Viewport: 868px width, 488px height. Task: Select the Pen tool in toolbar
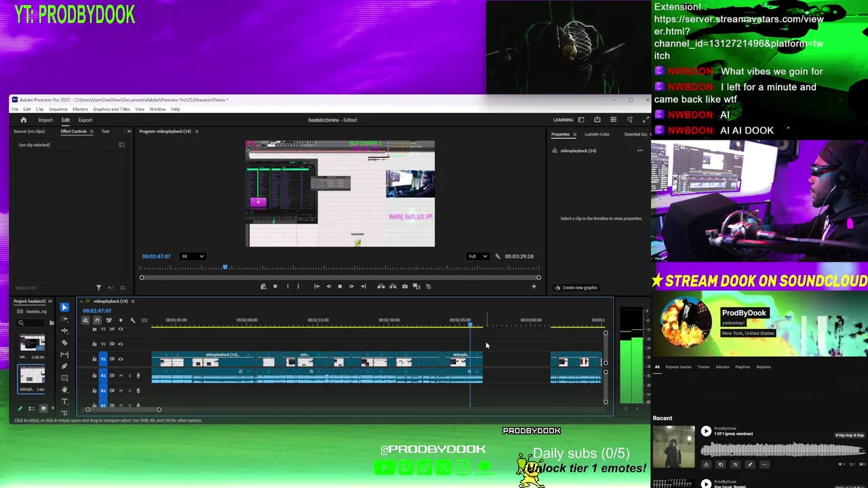tap(64, 366)
